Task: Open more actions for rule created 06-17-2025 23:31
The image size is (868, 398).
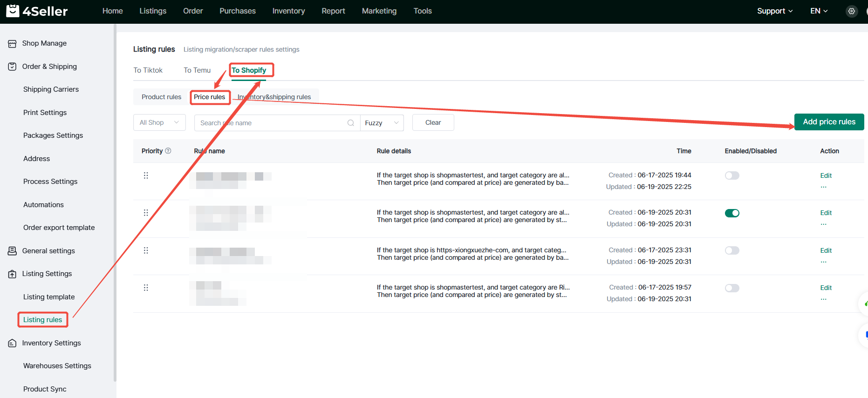Action: pos(824,262)
